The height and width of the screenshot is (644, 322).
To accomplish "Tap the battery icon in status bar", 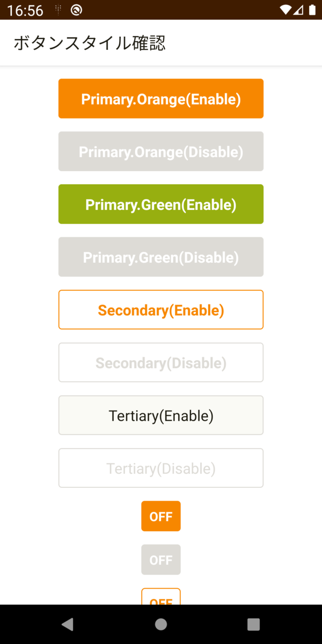I will [312, 10].
